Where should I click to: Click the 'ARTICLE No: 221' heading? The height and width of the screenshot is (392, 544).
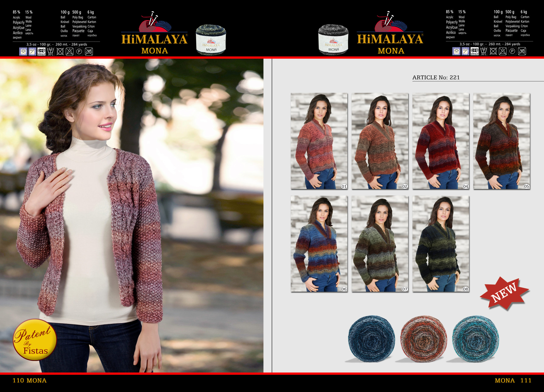436,77
